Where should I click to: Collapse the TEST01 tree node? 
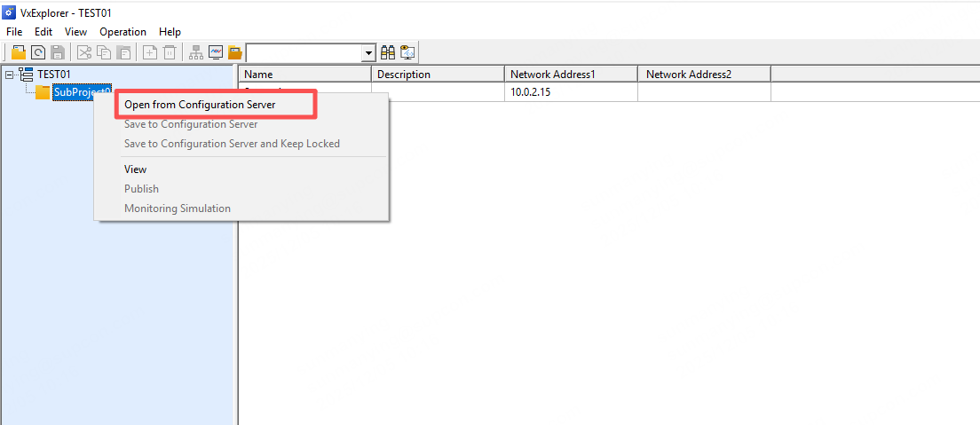[x=10, y=75]
